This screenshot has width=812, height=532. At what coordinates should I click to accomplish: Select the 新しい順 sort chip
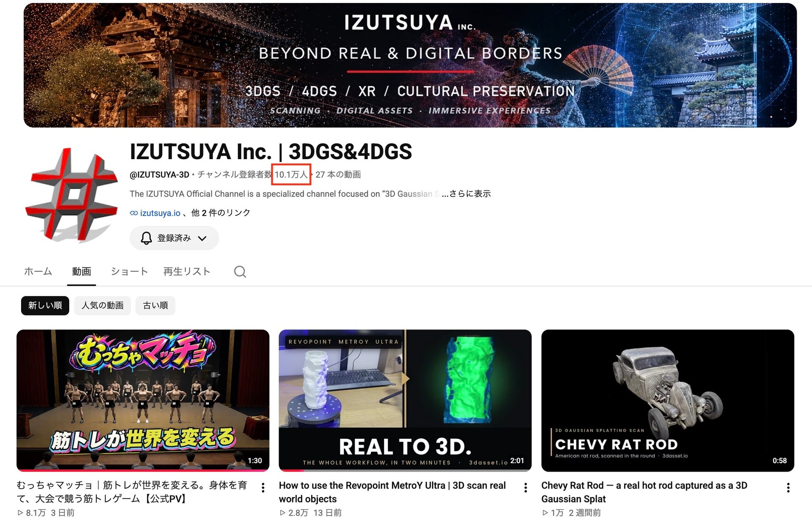point(45,305)
